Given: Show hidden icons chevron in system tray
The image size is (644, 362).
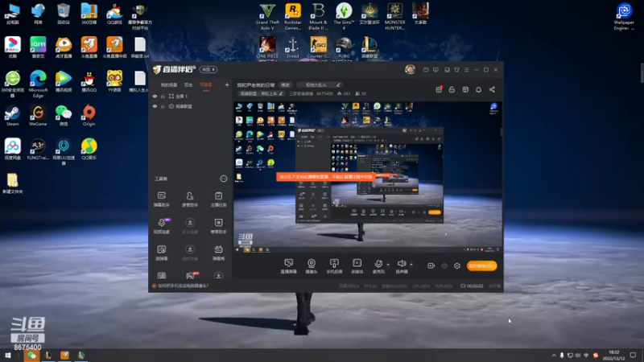Looking at the screenshot, I should 554,356.
